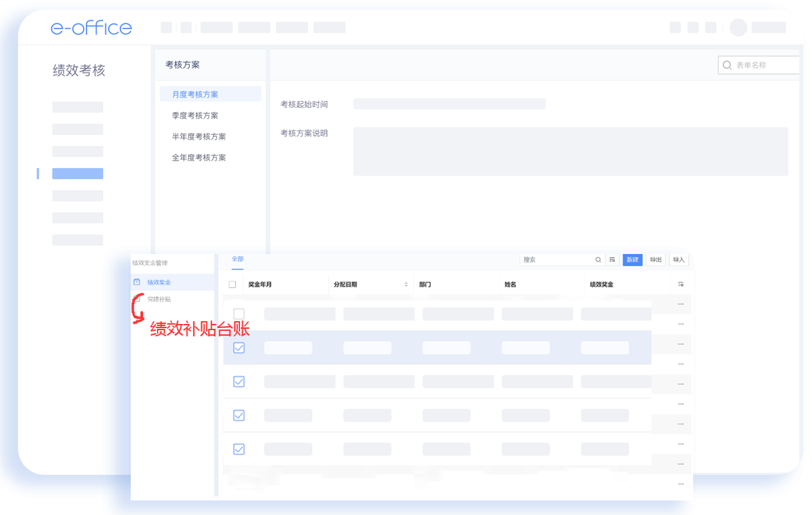Screen dimensions: 812x515
Task: Select 月度考核方案 in the plan list
Action: (195, 94)
